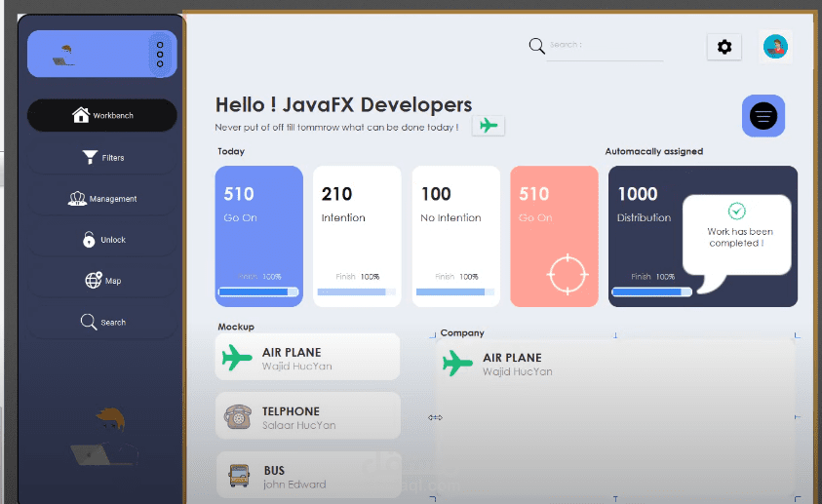Screen dimensions: 822x504
Task: Open the salmon 510 Go On card
Action: pyautogui.click(x=554, y=236)
